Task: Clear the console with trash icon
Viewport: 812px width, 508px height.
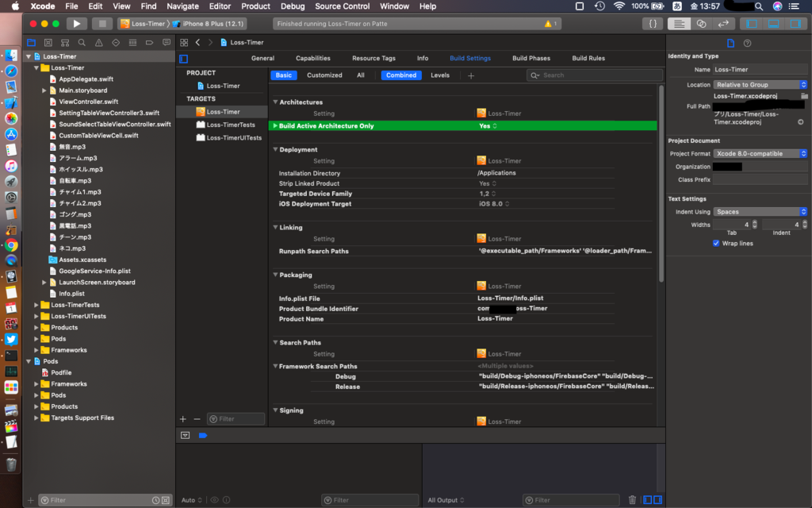Action: point(632,500)
